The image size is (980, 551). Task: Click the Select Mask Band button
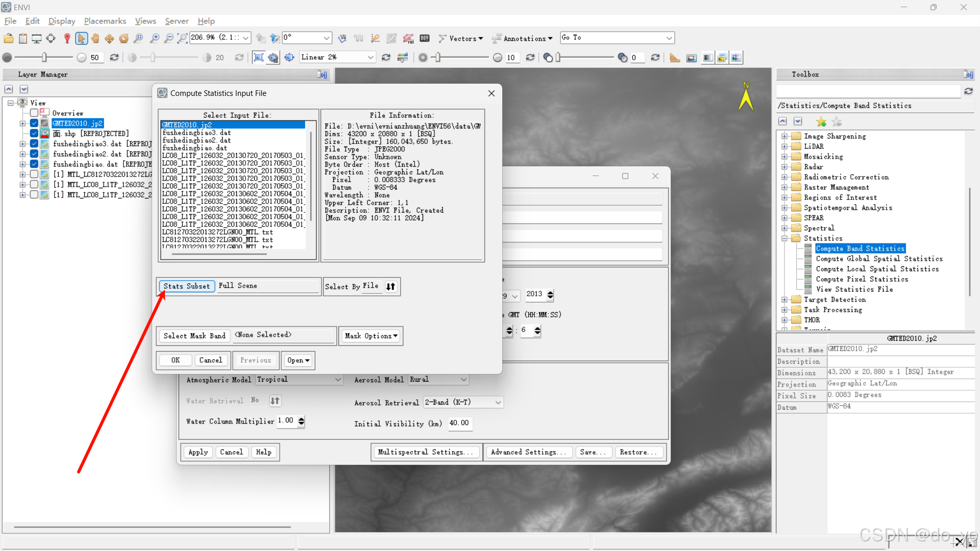[x=194, y=336]
